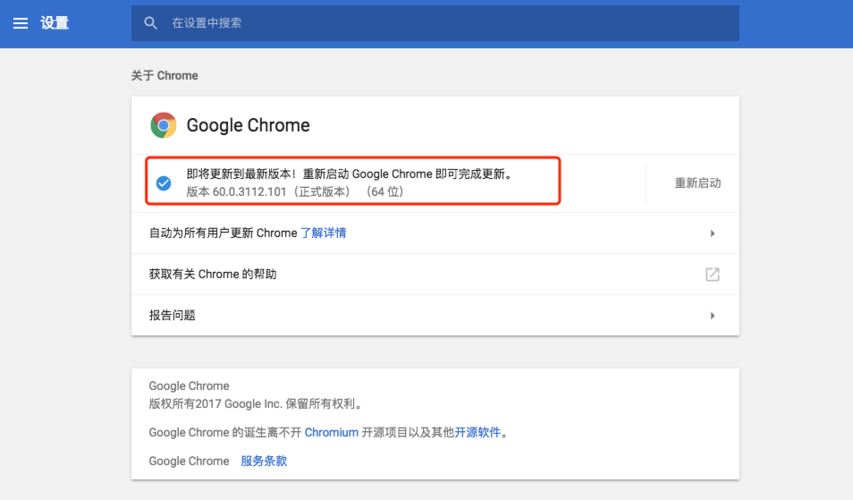853x500 pixels.
Task: Click the Google Chrome logo icon
Action: [163, 125]
